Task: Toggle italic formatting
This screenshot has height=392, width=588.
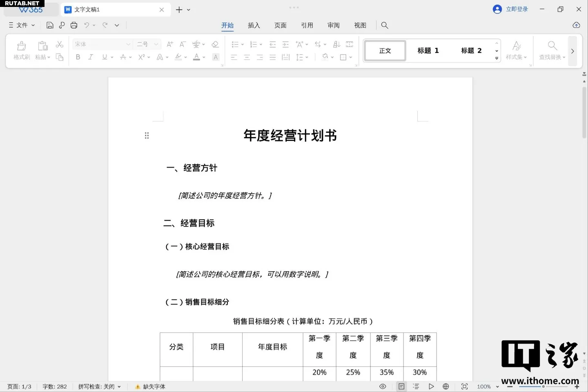Action: pos(91,57)
